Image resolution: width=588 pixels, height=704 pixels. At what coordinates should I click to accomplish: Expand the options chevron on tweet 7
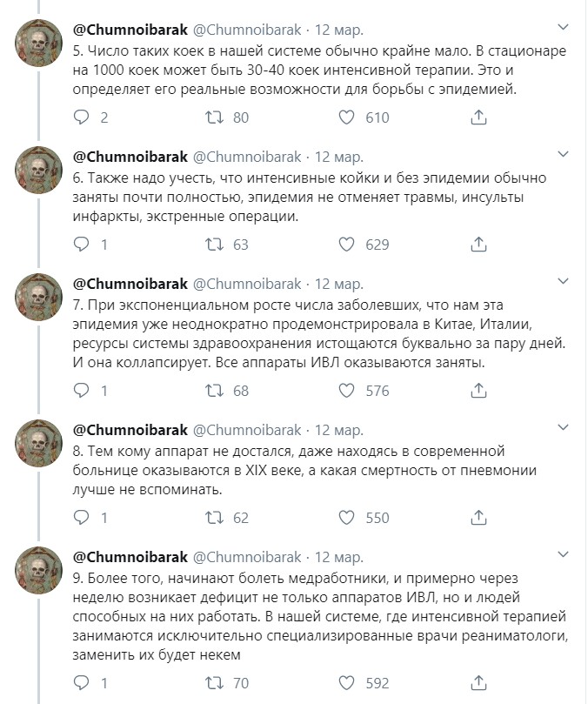pos(563,281)
